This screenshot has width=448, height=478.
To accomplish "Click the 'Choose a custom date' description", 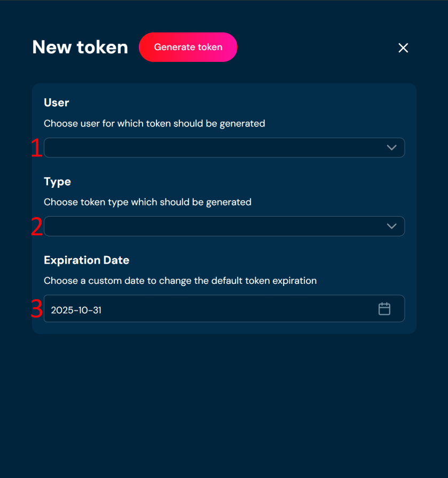I will [180, 281].
